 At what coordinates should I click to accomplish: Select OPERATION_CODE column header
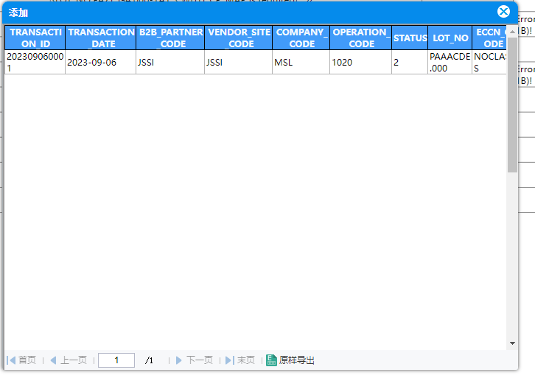click(x=360, y=38)
